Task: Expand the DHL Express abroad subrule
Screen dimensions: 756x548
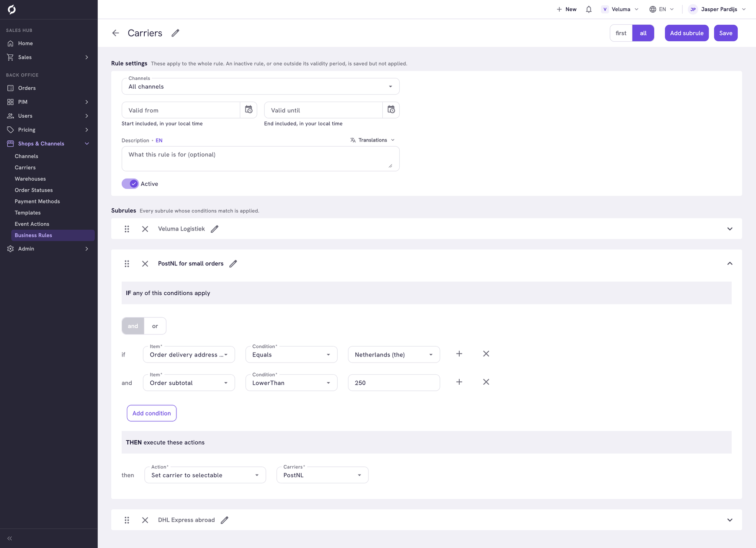Action: (730, 520)
